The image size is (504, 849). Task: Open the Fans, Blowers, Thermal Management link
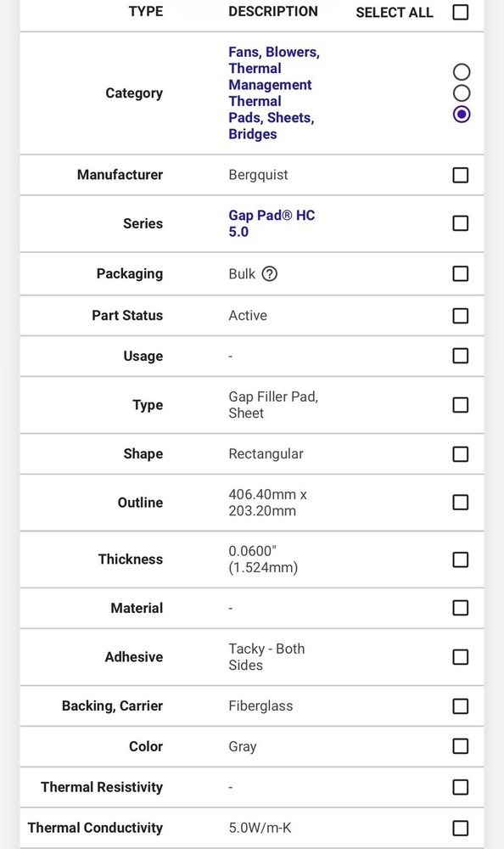click(274, 68)
